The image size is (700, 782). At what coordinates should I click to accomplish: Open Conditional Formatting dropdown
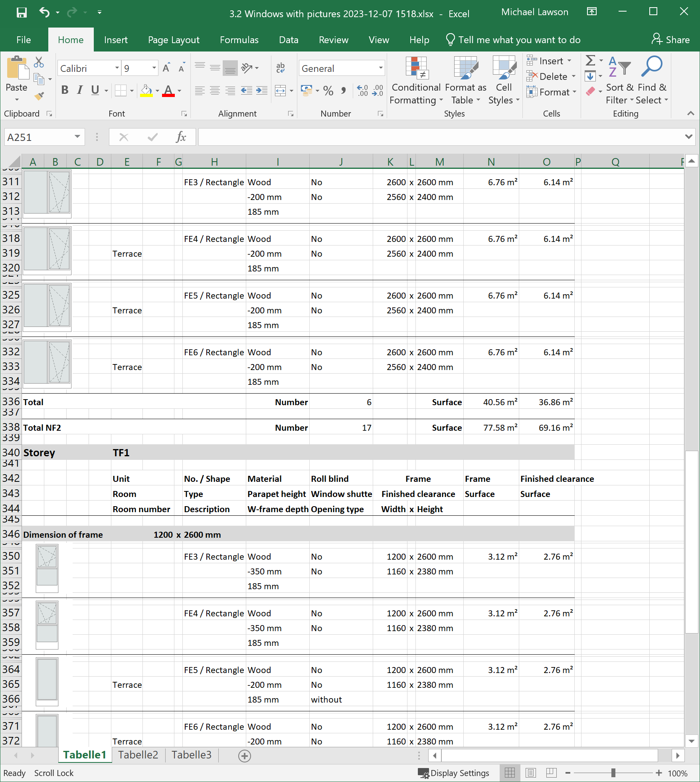click(x=416, y=81)
